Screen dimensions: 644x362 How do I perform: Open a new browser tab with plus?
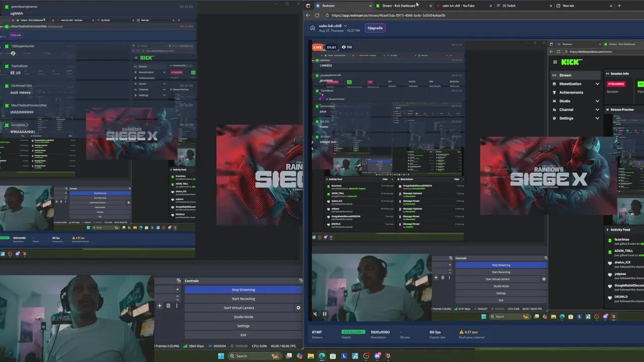[x=619, y=6]
